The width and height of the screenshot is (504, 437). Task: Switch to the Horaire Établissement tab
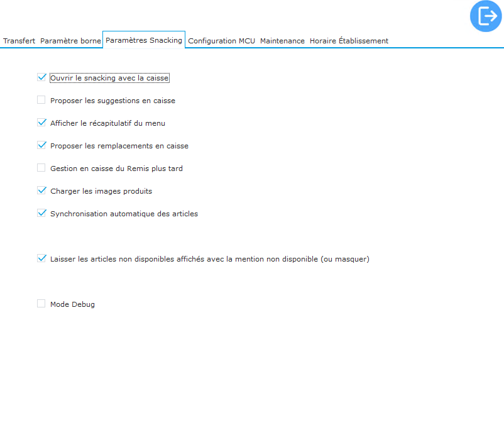(x=349, y=41)
